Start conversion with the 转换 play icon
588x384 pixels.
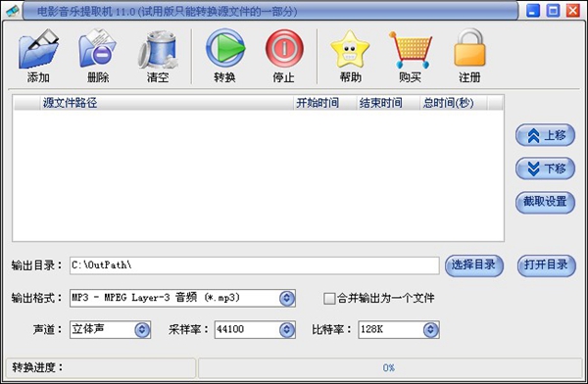pyautogui.click(x=225, y=48)
